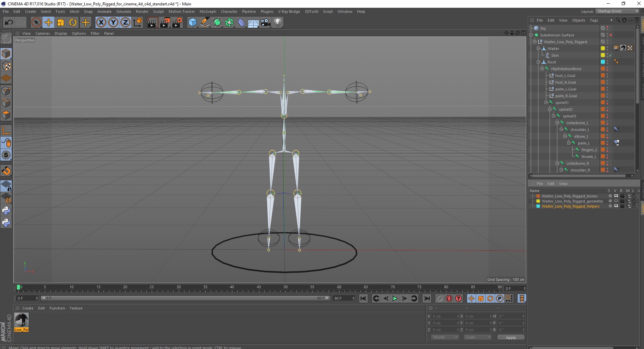Collapse the palm_L joint
This screenshot has width=644, height=349.
pyautogui.click(x=569, y=143)
